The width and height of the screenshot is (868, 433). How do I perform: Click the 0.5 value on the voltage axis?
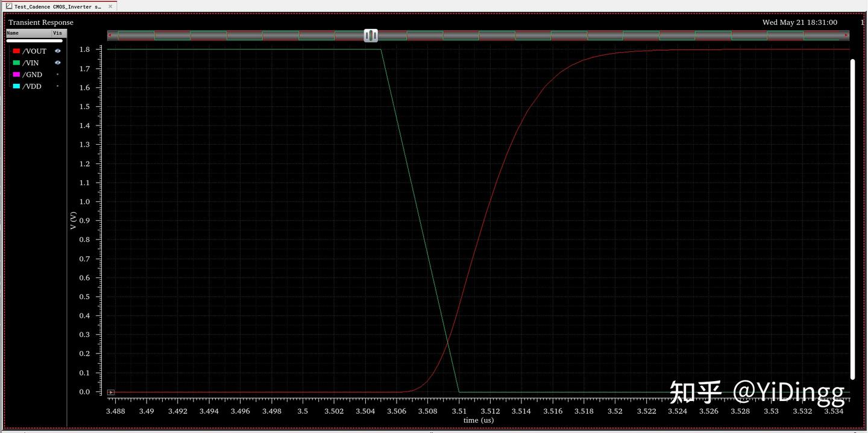(x=85, y=297)
